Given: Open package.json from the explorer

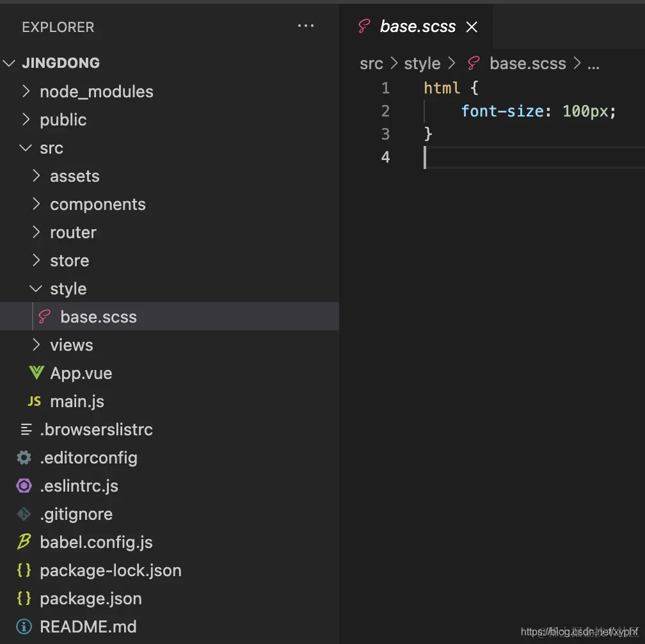Looking at the screenshot, I should point(91,599).
